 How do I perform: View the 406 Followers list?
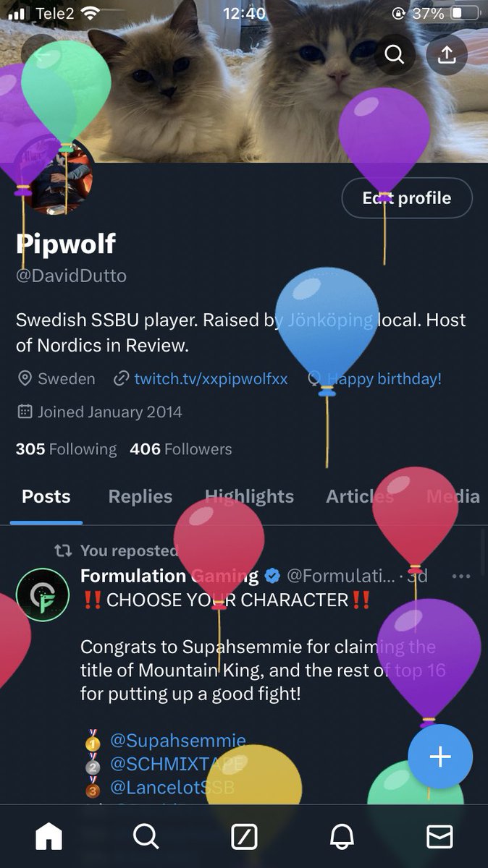point(181,449)
